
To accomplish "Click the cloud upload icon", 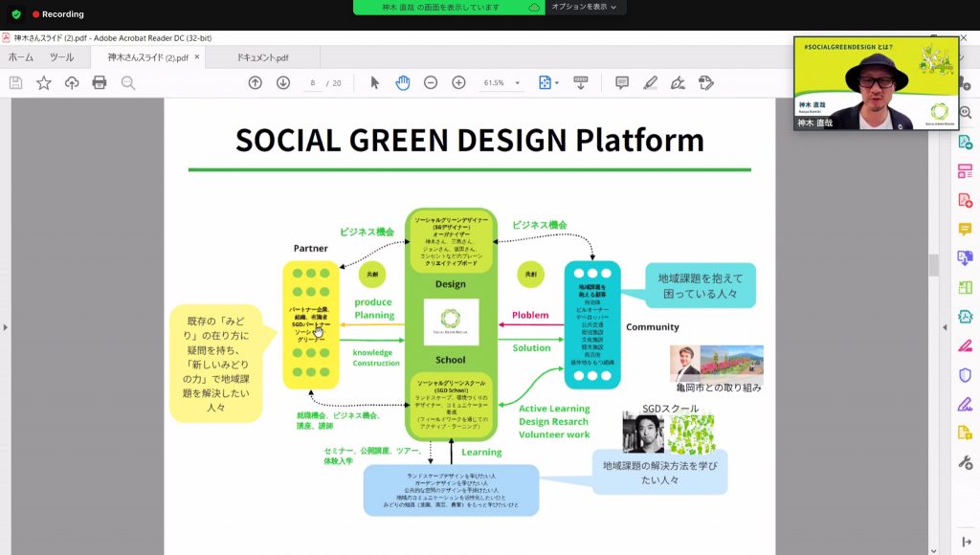I will (72, 82).
